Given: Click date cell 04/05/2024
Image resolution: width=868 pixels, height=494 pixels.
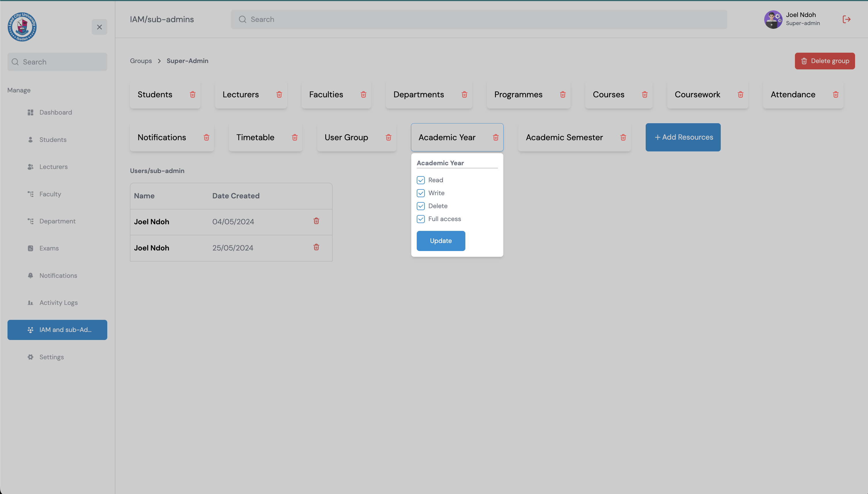Looking at the screenshot, I should (x=233, y=222).
